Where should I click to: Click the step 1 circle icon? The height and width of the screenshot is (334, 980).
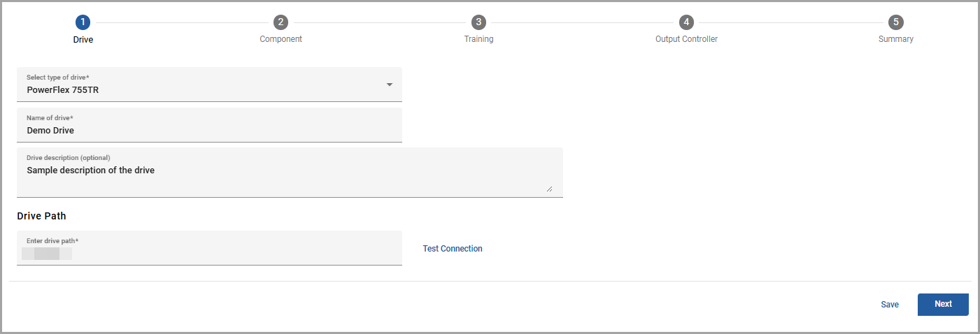click(x=83, y=22)
